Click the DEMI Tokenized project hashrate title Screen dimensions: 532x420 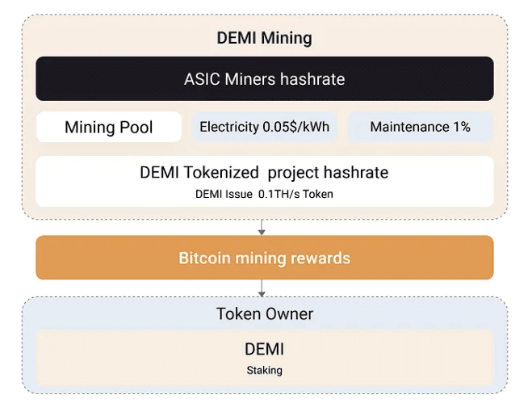264,173
